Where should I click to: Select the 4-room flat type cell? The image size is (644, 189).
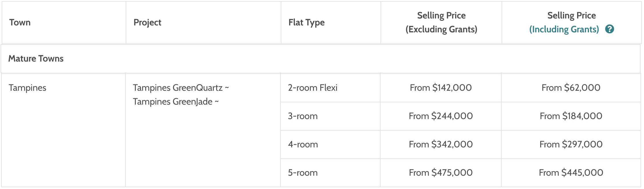[330, 144]
